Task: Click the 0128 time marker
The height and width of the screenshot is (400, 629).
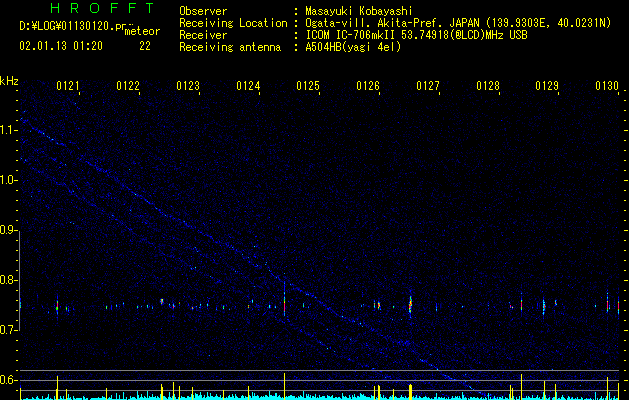Action: (488, 86)
